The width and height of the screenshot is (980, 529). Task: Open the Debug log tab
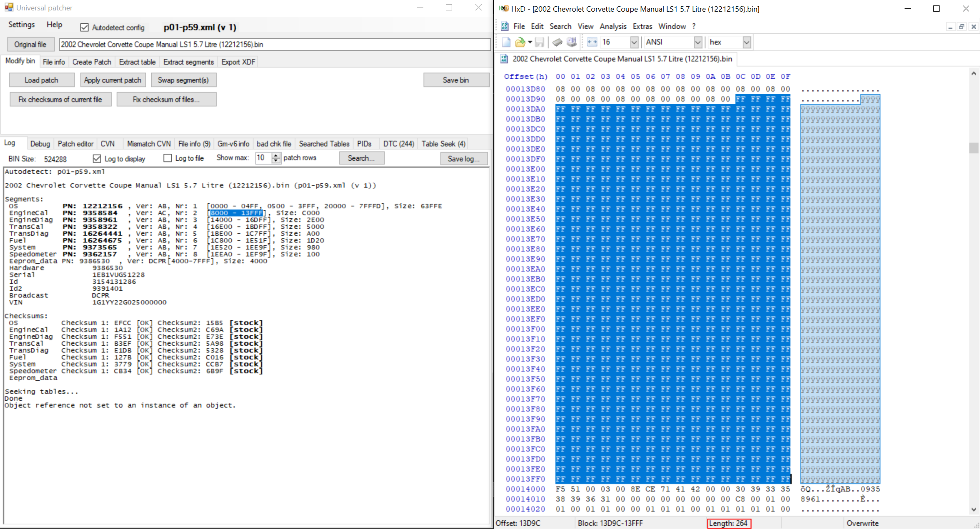tap(40, 144)
